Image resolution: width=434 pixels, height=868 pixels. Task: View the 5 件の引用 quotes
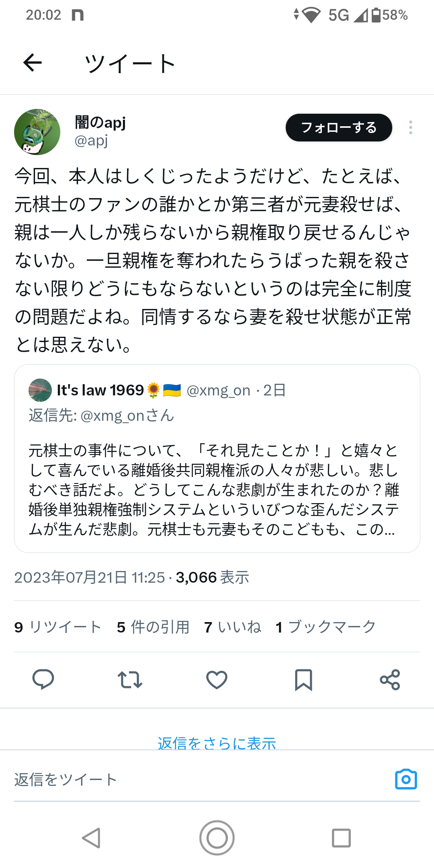[x=153, y=627]
